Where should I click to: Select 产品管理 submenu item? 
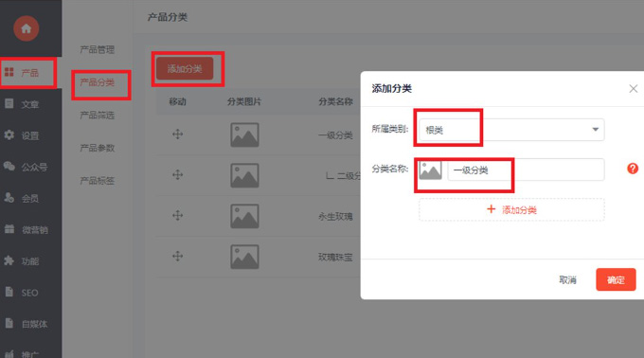(97, 49)
